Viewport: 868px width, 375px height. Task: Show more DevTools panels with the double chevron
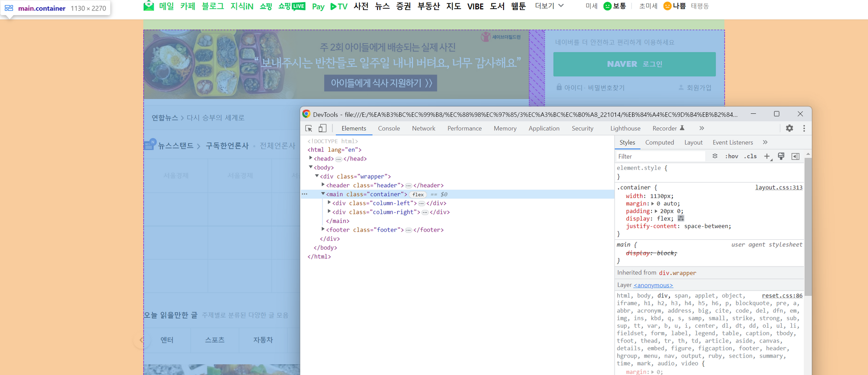point(702,128)
